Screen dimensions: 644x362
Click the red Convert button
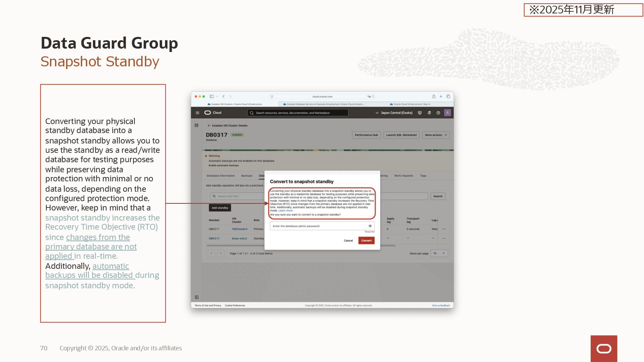366,241
